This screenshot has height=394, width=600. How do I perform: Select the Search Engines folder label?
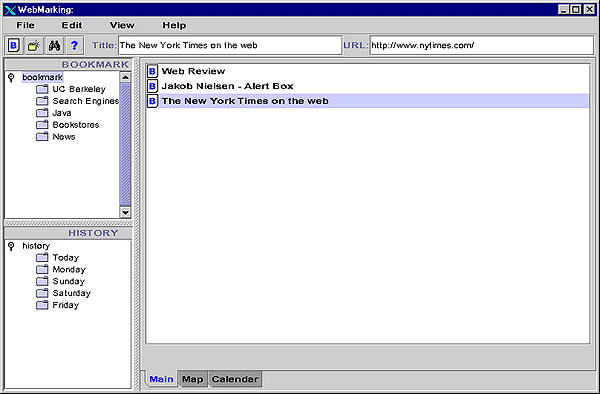(x=86, y=101)
